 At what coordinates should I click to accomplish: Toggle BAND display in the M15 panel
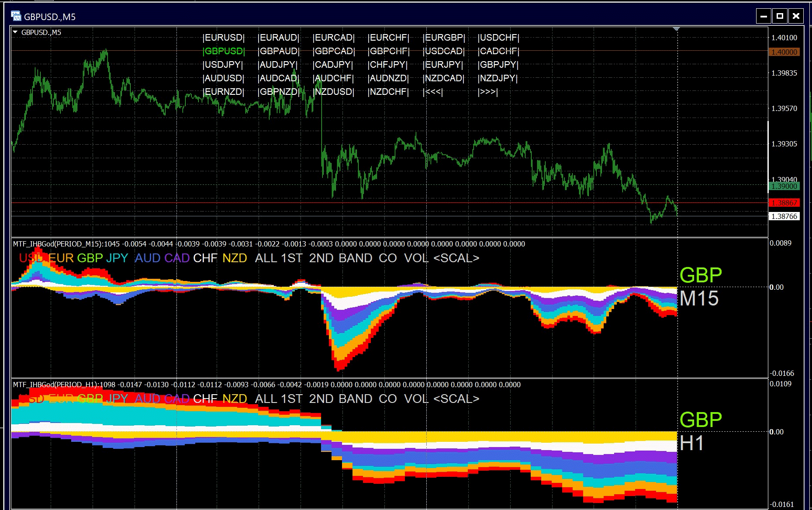pos(356,258)
